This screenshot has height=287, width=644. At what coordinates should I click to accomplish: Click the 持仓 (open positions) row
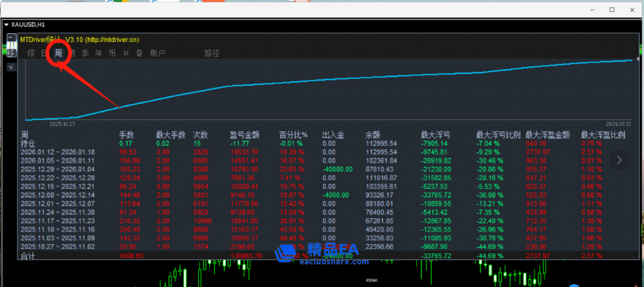pos(28,143)
